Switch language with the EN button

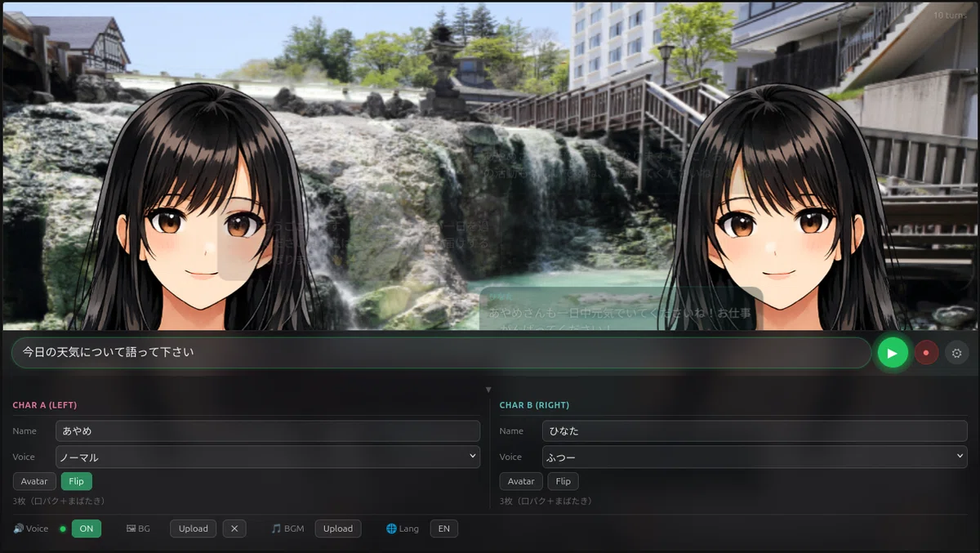click(x=444, y=528)
